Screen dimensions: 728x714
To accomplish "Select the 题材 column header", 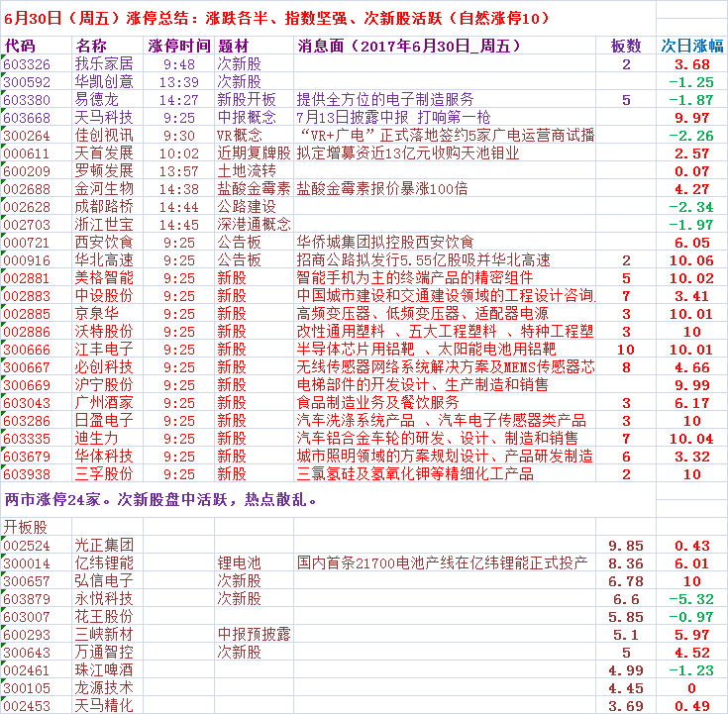I will pos(254,46).
